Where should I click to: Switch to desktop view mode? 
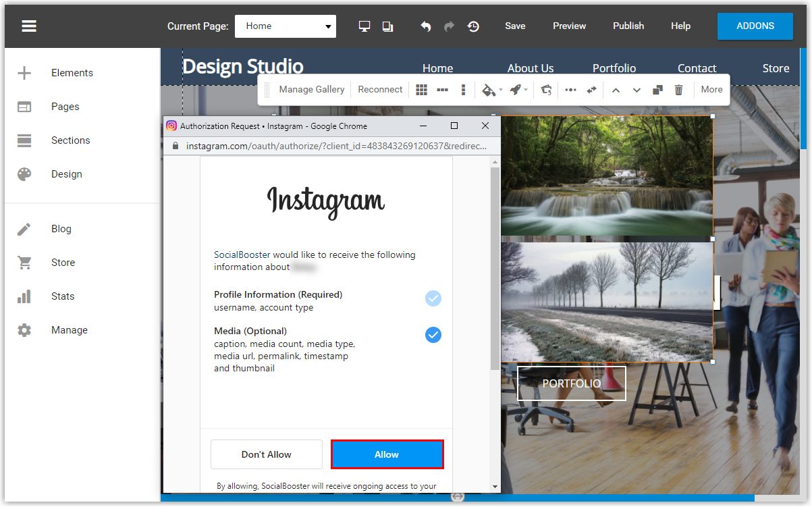(x=364, y=26)
